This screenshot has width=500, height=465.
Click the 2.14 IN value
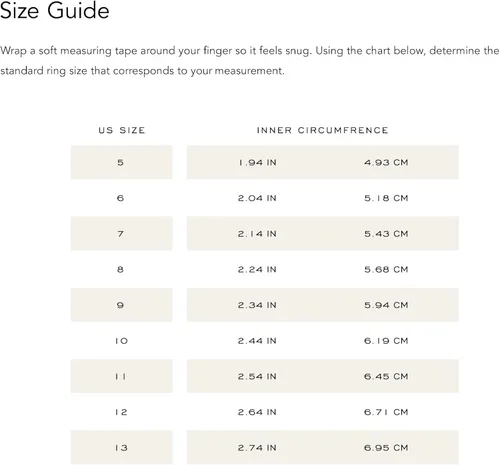257,234
